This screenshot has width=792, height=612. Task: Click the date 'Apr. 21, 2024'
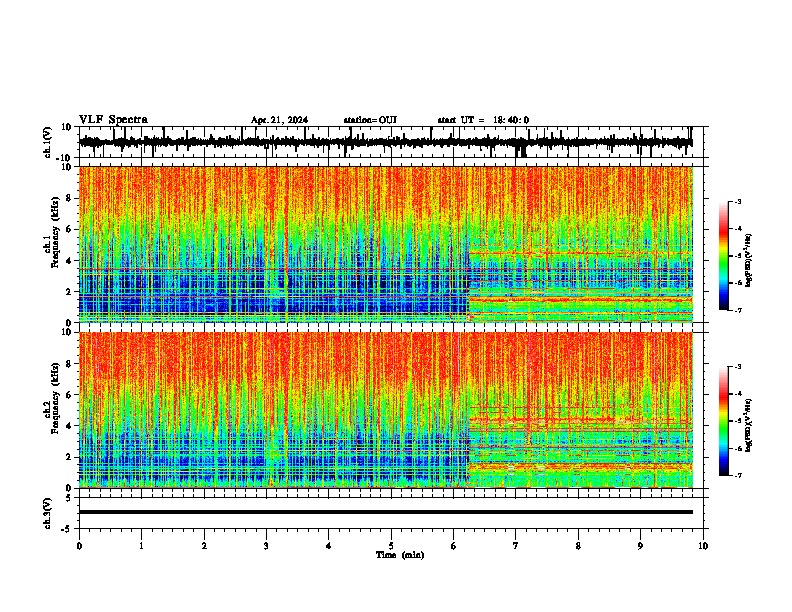click(279, 120)
